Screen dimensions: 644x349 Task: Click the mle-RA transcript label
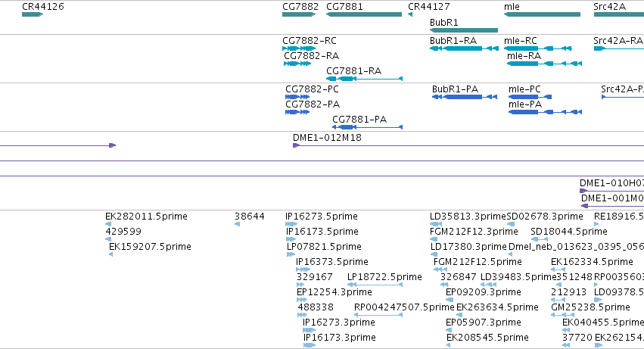click(x=524, y=56)
